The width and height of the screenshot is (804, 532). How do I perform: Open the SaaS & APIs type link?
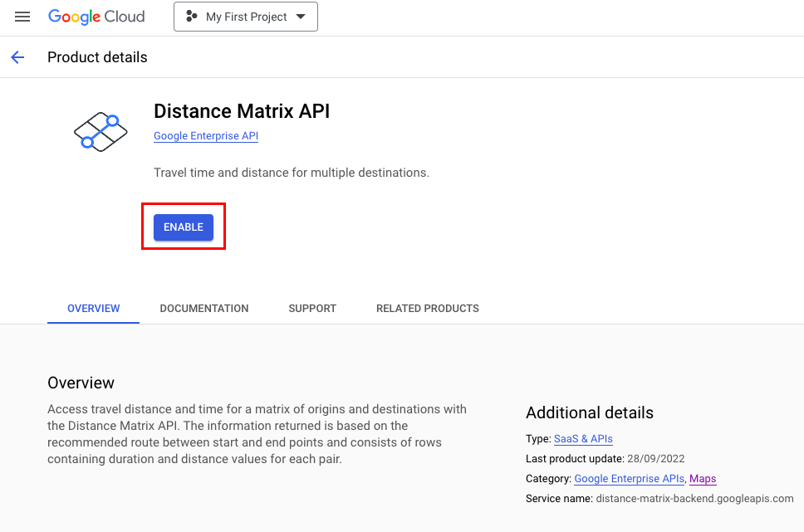[x=584, y=439]
